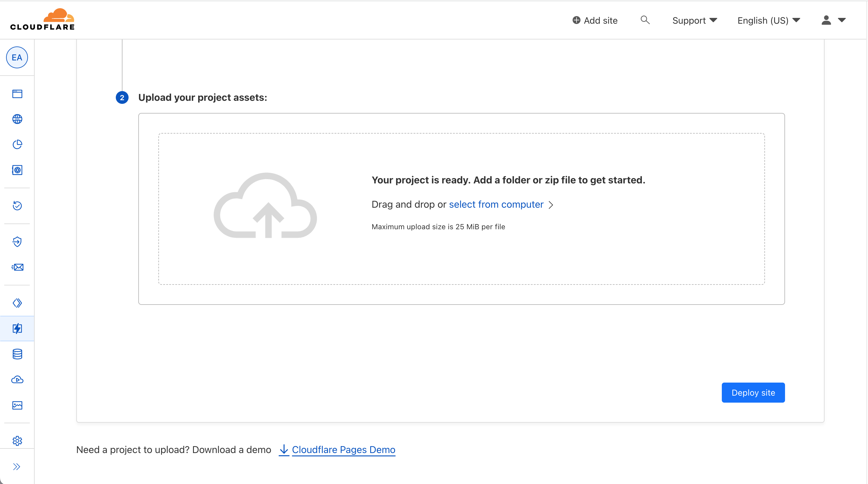This screenshot has height=484, width=868.
Task: Open the user profile dropdown
Action: pyautogui.click(x=833, y=20)
